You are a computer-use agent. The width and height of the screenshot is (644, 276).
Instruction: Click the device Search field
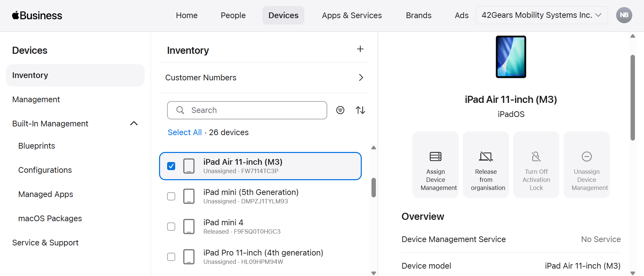click(247, 110)
